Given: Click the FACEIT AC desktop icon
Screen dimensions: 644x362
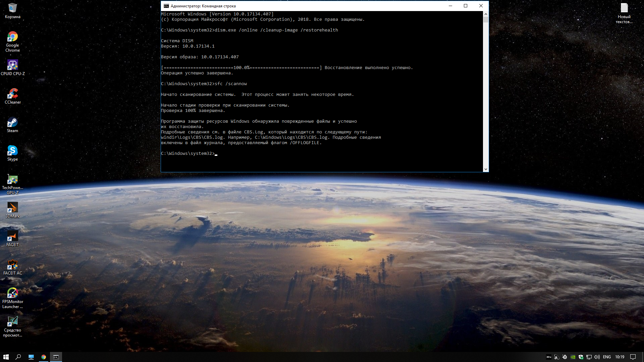Looking at the screenshot, I should 12,264.
